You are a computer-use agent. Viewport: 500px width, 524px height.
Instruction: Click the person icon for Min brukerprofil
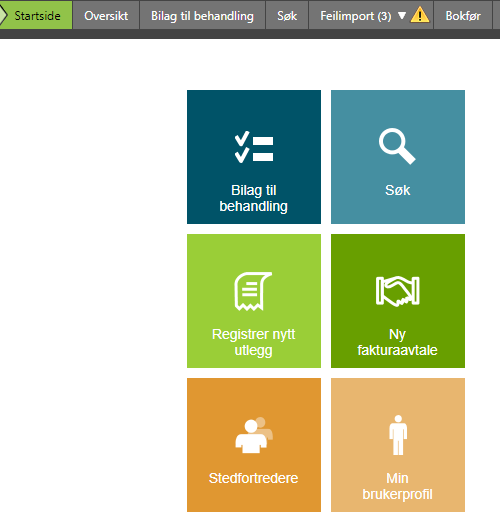pyautogui.click(x=398, y=435)
